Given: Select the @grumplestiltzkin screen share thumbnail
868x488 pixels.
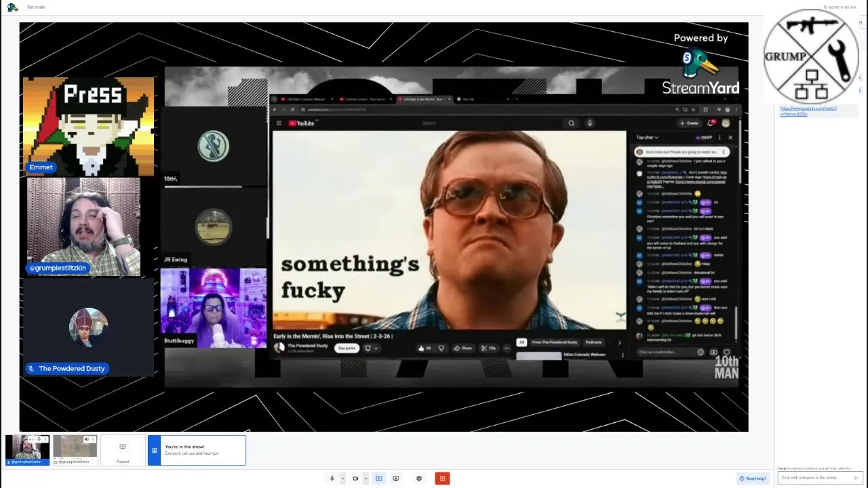Looking at the screenshot, I should pos(75,450).
